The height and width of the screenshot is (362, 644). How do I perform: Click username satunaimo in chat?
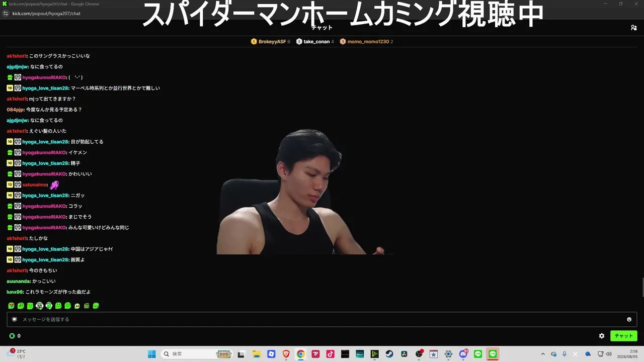pos(35,185)
